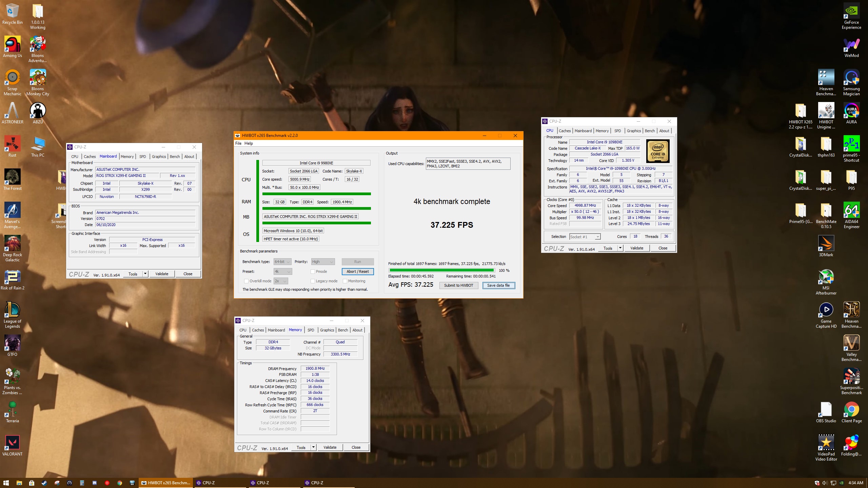The width and height of the screenshot is (868, 488).
Task: Toggle the Pmode checkbox
Action: point(313,271)
